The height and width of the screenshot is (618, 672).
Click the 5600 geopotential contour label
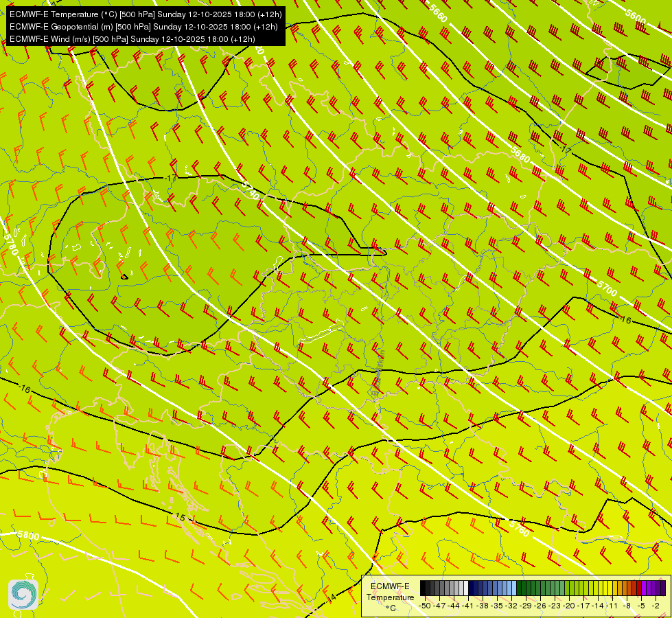pyautogui.click(x=636, y=16)
